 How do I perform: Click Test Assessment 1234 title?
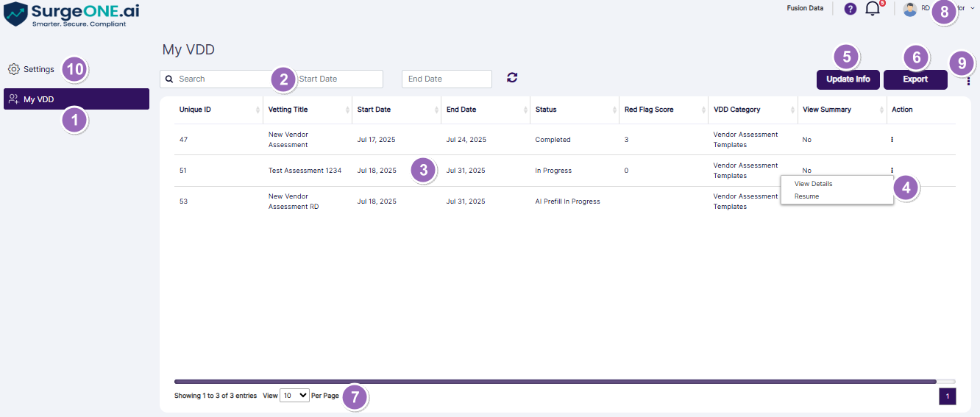(x=305, y=171)
